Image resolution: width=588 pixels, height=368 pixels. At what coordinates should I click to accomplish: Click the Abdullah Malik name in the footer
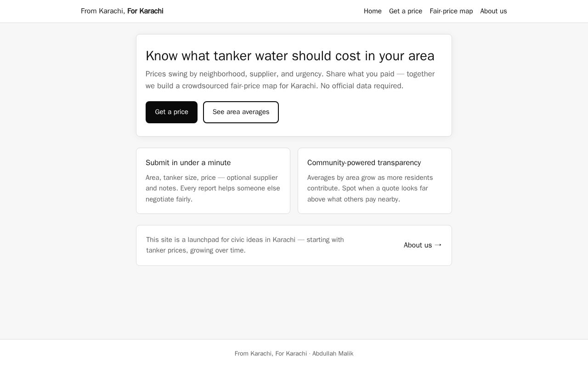click(333, 354)
